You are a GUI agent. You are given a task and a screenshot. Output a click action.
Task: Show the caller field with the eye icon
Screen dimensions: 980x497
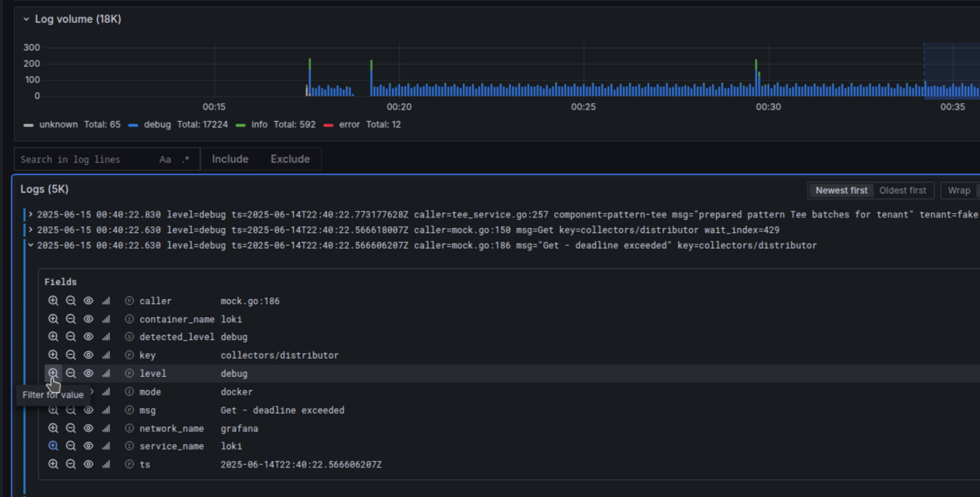[88, 302]
